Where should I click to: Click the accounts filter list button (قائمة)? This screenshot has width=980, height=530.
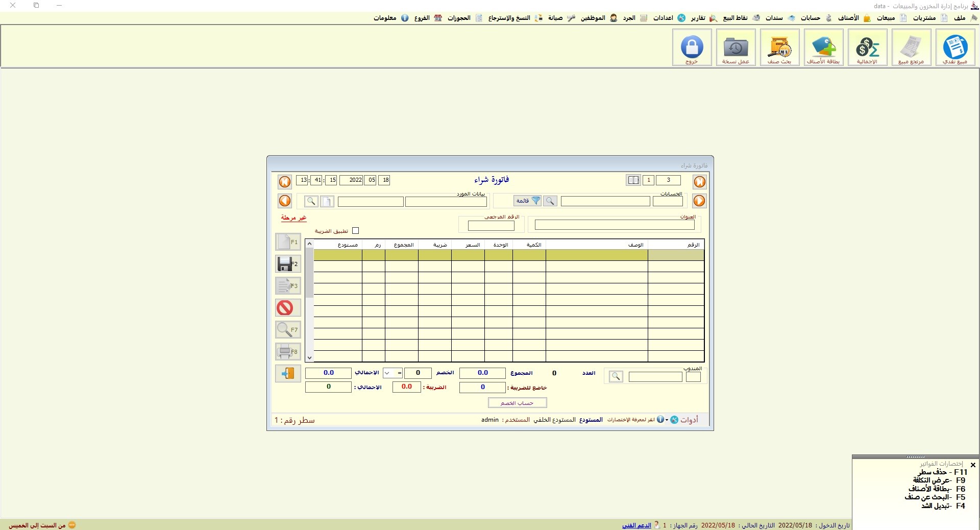[527, 201]
